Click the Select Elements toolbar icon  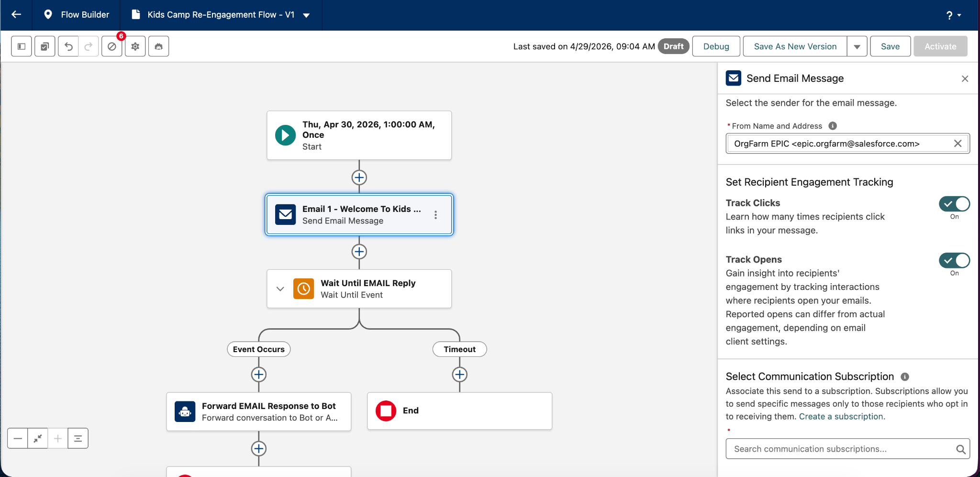(x=45, y=46)
